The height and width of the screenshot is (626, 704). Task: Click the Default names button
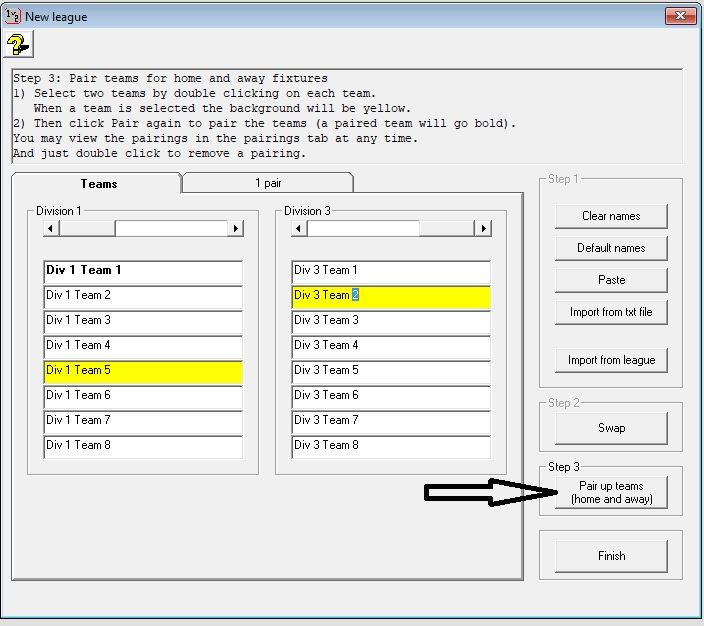pyautogui.click(x=611, y=248)
